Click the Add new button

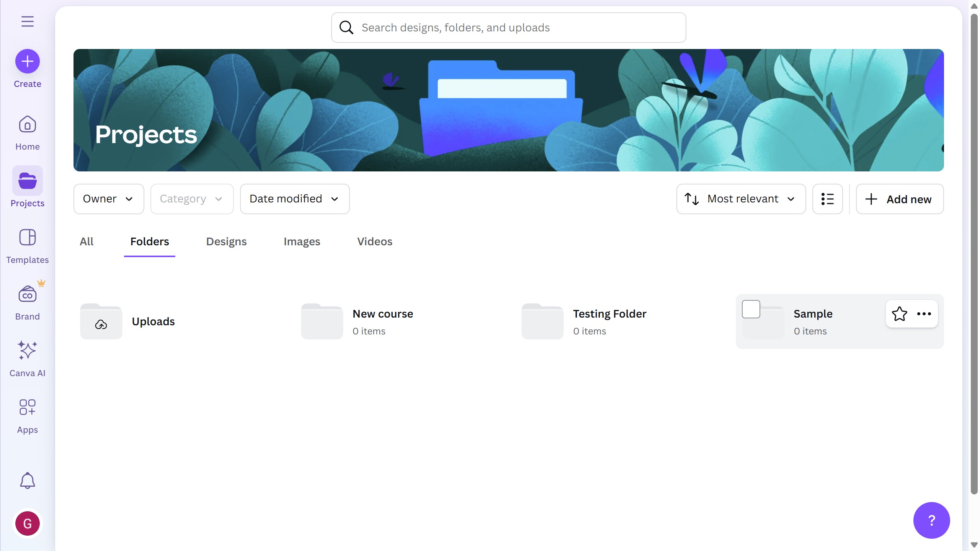899,199
